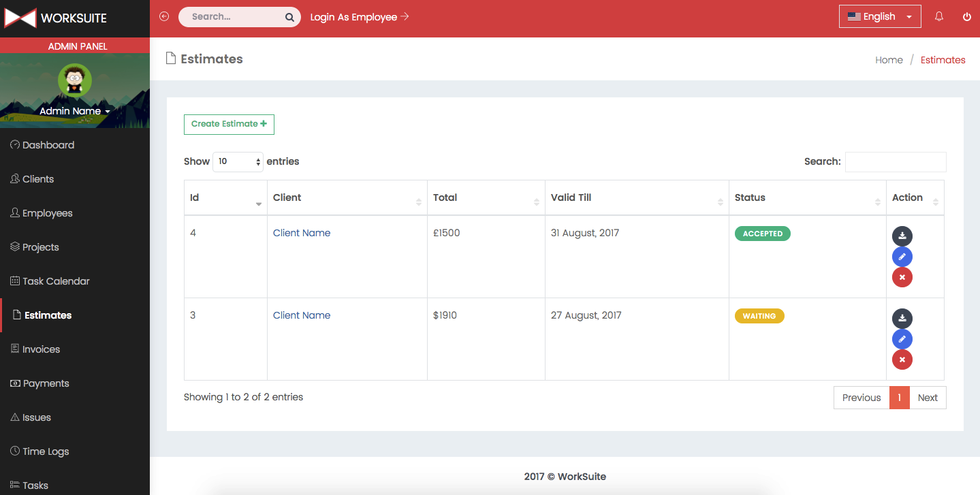Download estimate 4 with the download icon
Image resolution: width=980 pixels, height=495 pixels.
902,236
